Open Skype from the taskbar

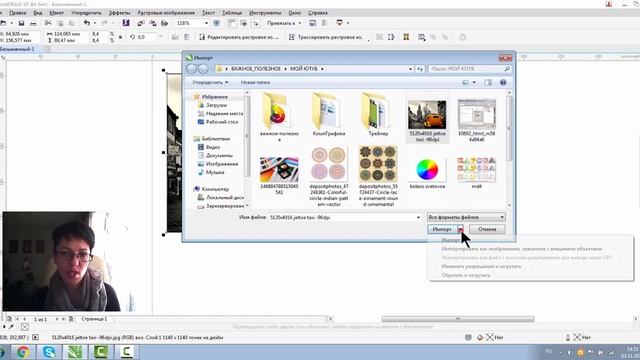[x=49, y=352]
